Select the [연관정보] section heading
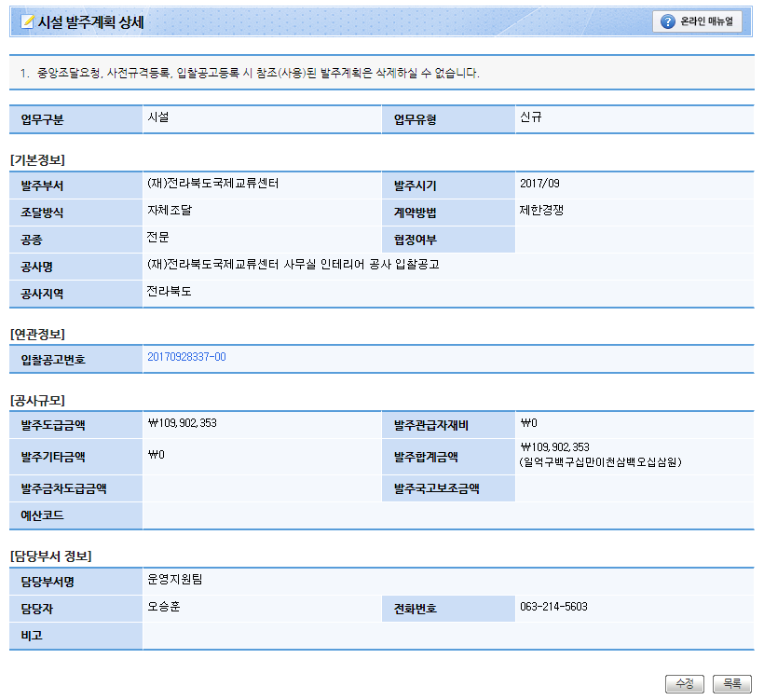Image resolution: width=764 pixels, height=700 pixels. tap(37, 334)
